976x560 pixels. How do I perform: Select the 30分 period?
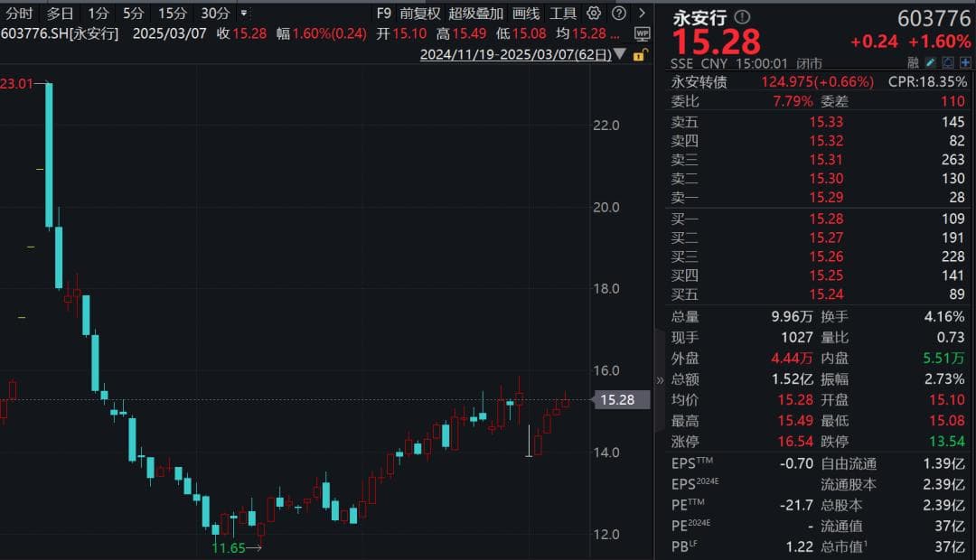215,13
